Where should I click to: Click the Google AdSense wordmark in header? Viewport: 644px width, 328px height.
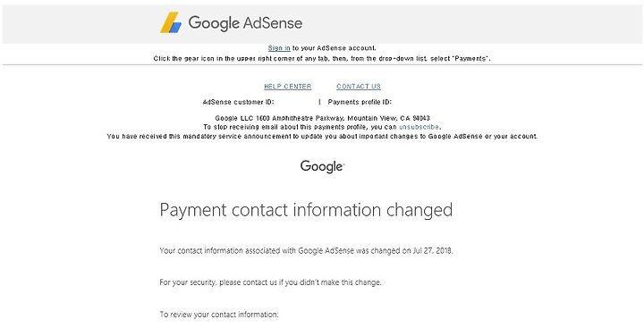click(245, 23)
